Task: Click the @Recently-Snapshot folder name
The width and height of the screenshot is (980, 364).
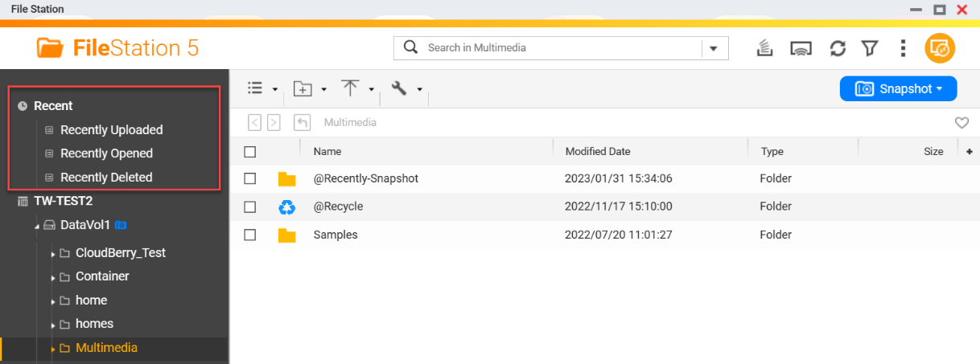Action: [366, 178]
